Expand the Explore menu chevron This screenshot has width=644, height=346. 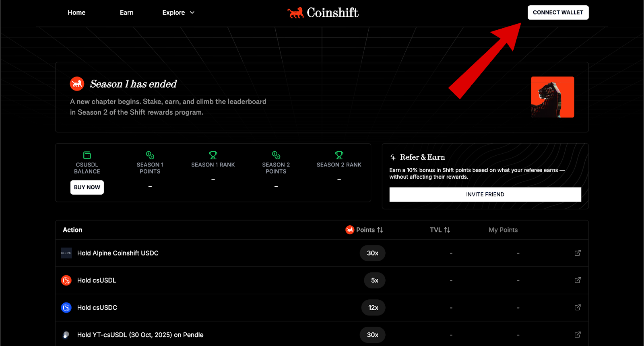tap(192, 13)
